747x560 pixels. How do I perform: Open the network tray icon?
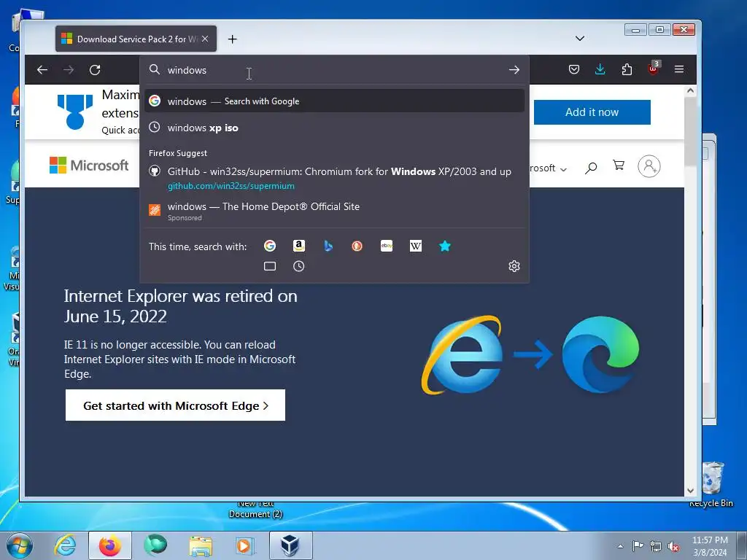point(656,546)
